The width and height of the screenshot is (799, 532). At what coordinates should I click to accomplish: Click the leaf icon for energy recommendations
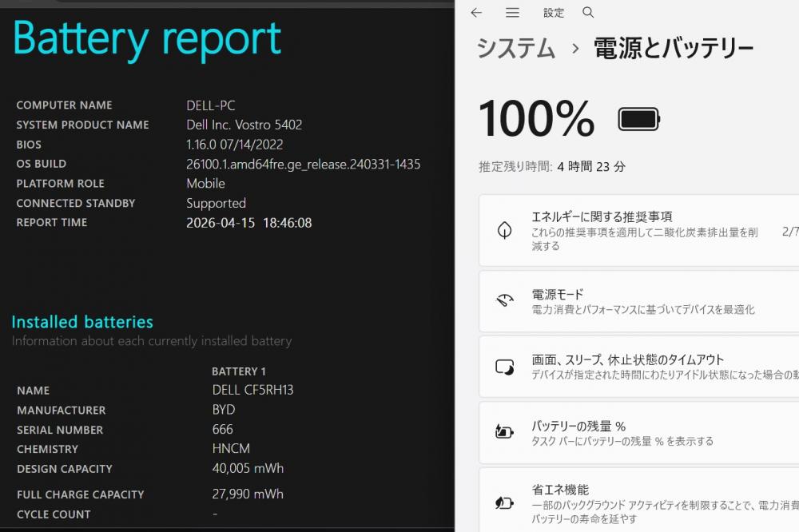coord(504,230)
